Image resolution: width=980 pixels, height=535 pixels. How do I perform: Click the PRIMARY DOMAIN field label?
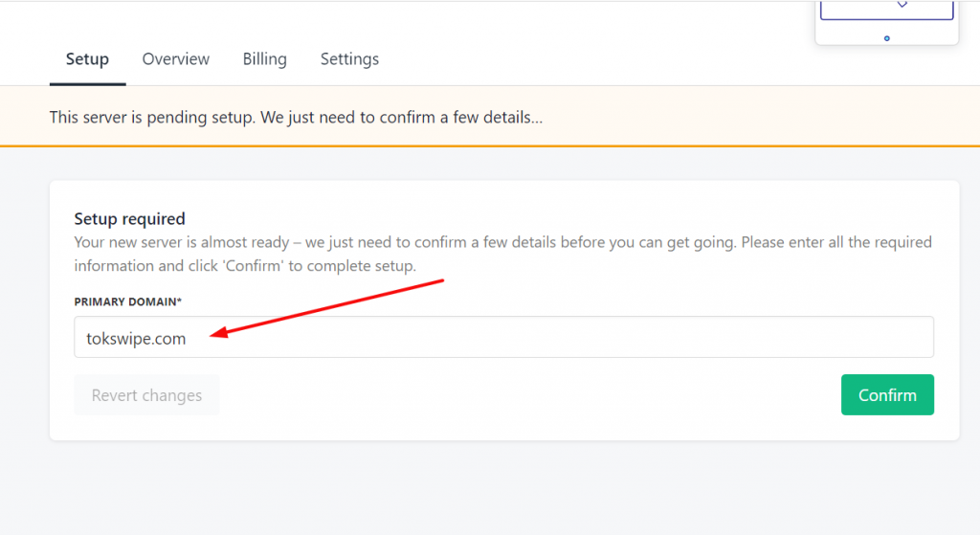125,301
